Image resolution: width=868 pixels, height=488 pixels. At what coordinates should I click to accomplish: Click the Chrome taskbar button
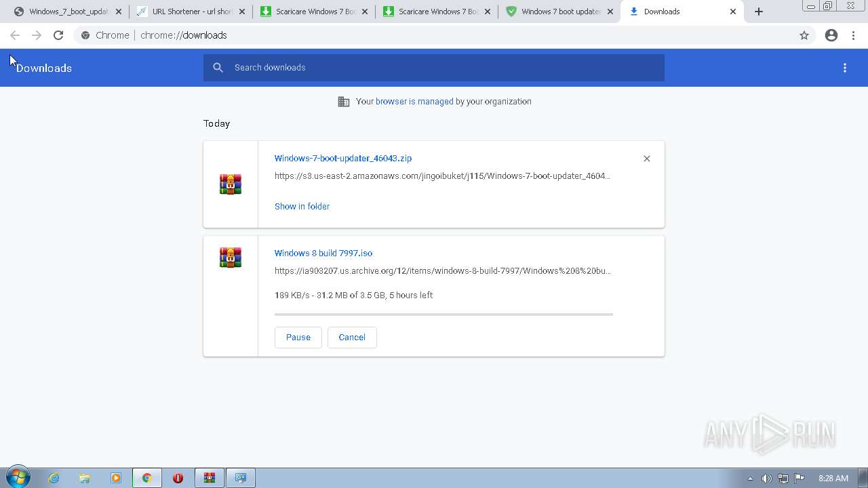click(x=146, y=478)
